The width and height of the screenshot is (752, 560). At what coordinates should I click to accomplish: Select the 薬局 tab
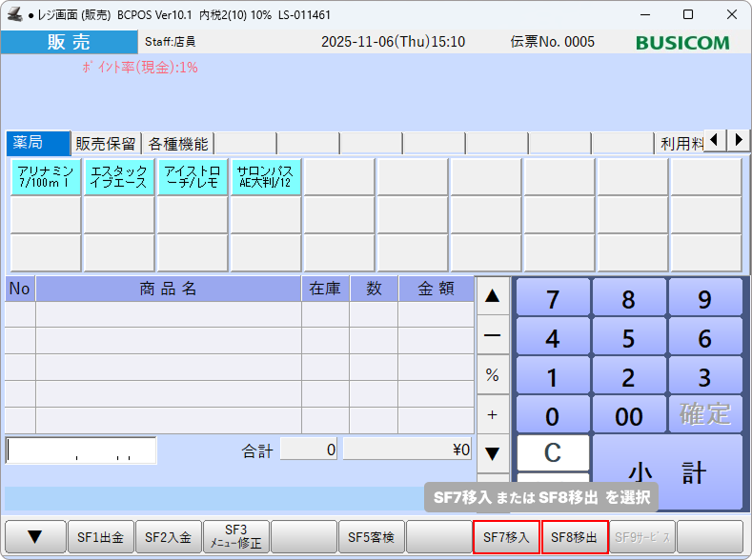pos(37,144)
